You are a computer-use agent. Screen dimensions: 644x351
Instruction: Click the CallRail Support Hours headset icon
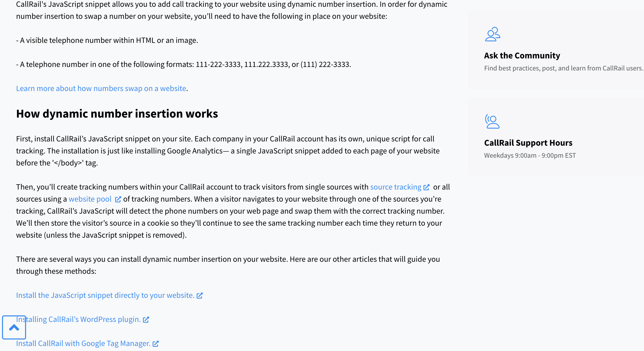[493, 122]
